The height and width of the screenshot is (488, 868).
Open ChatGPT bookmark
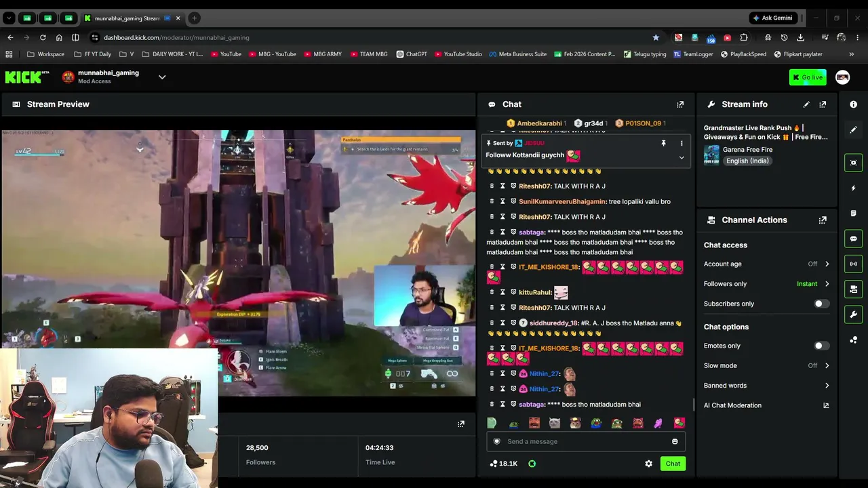412,54
